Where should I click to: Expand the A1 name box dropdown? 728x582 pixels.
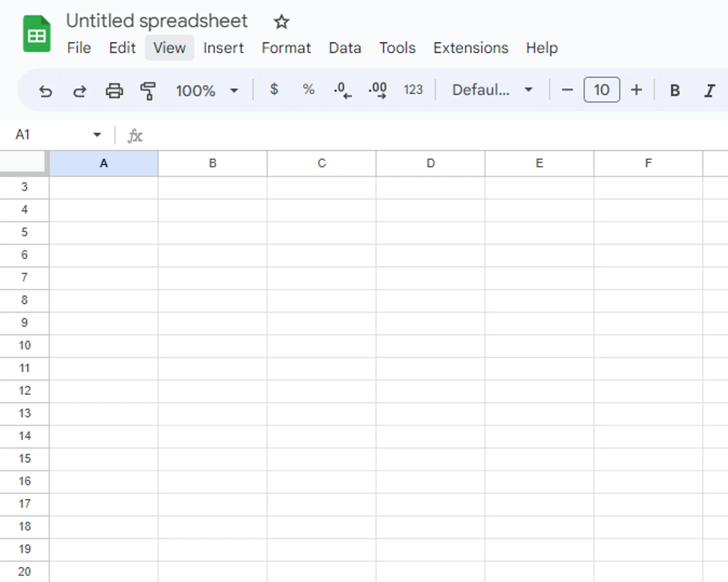pyautogui.click(x=97, y=135)
